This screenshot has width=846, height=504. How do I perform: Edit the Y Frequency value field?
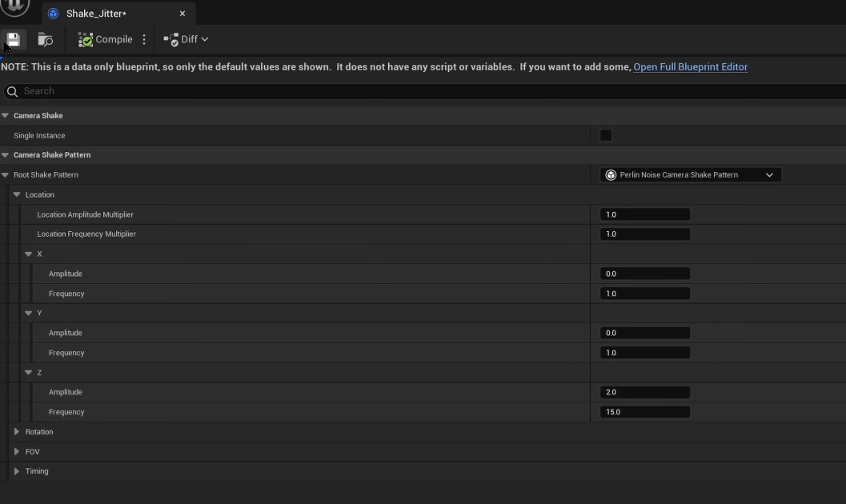645,353
